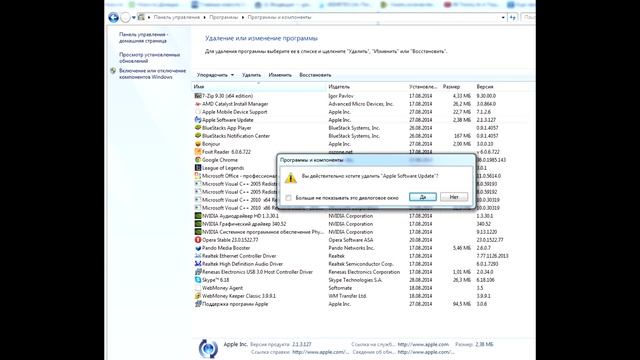Click the Foxit Reader icon
Screen dimensions: 640x360
point(198,152)
